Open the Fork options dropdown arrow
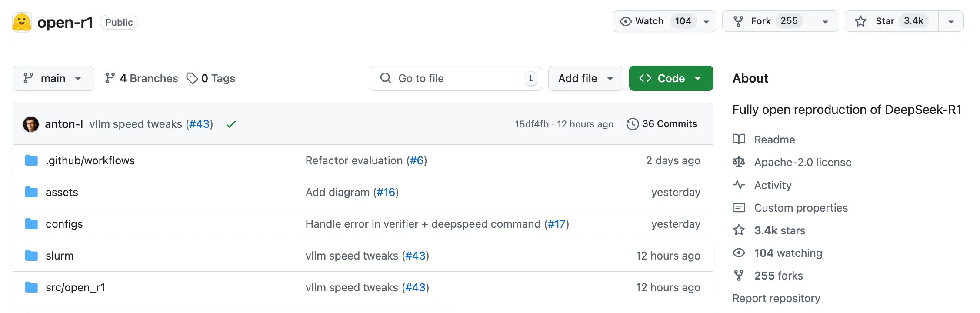 [825, 21]
